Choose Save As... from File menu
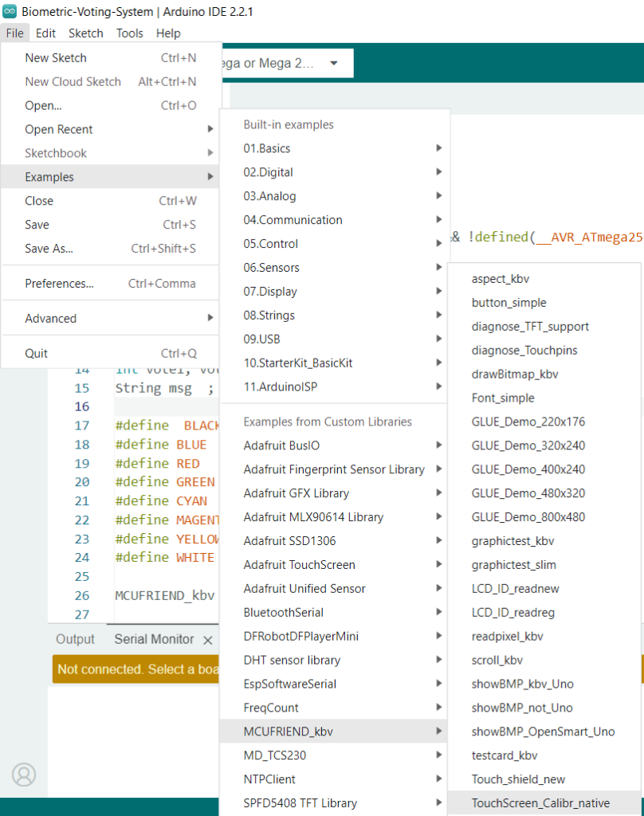Screen dimensions: 644x816 110,249
